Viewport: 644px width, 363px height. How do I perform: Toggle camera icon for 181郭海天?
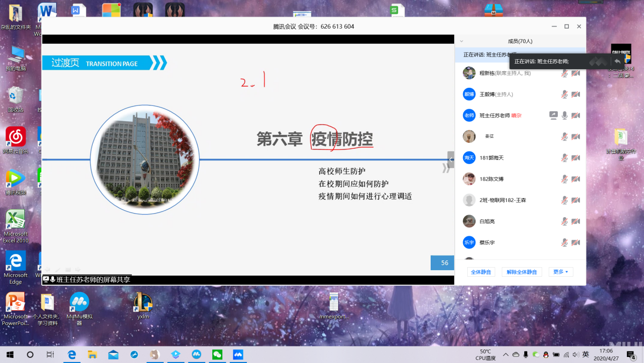tap(575, 158)
